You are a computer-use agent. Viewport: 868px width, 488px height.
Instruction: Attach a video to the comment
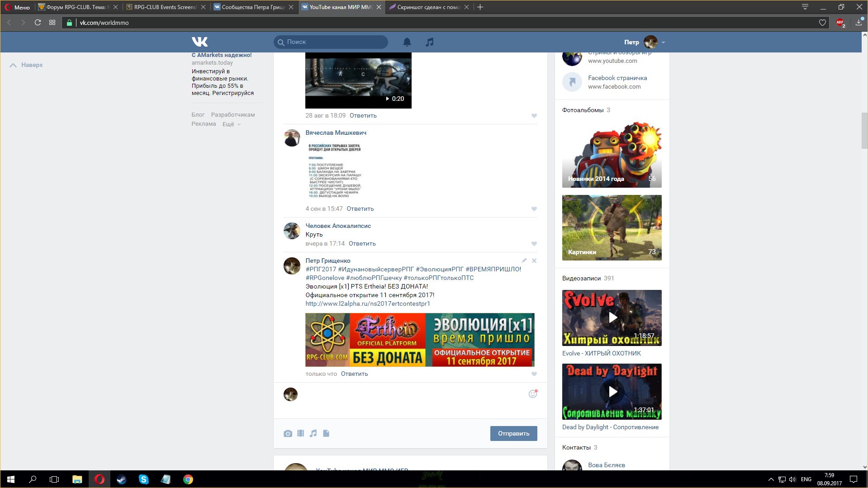(301, 433)
